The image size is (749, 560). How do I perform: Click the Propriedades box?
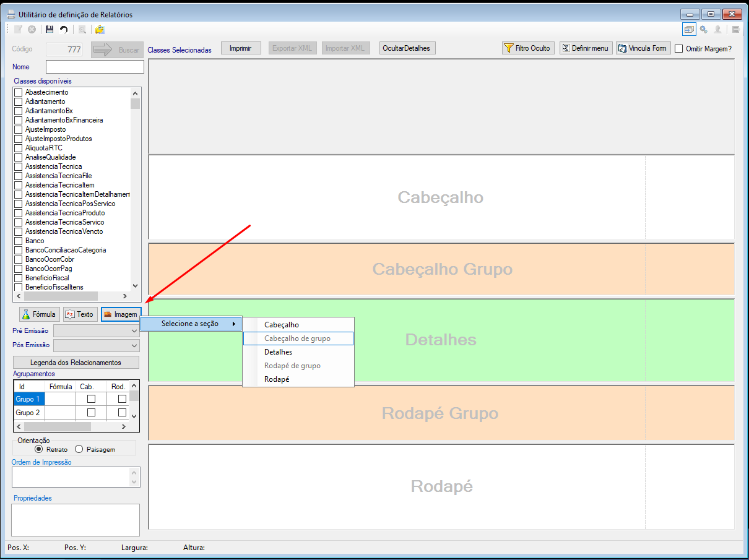(x=76, y=520)
